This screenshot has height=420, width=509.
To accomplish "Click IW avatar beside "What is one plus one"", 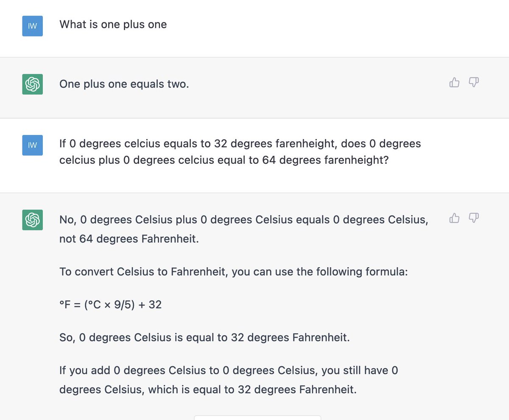I will tap(33, 26).
